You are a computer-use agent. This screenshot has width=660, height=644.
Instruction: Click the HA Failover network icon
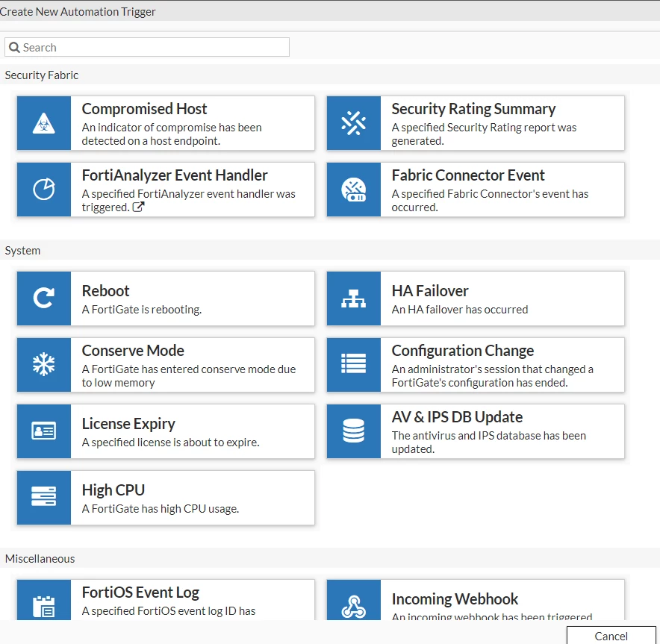354,298
